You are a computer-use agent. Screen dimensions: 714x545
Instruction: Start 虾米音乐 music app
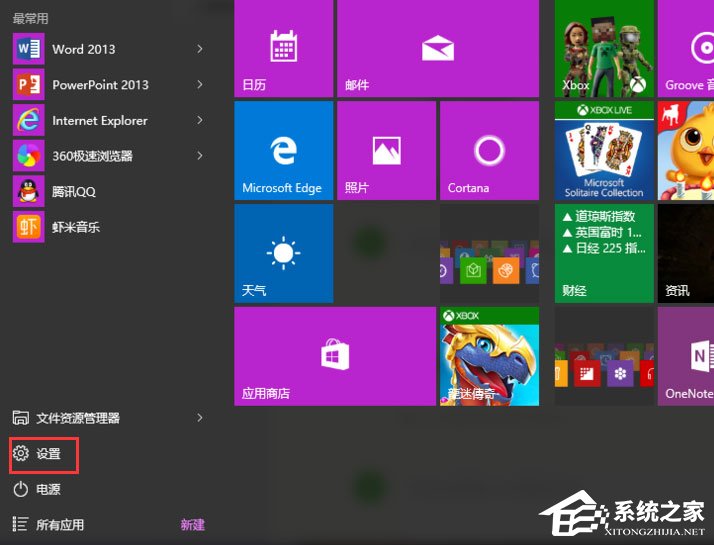[x=75, y=227]
